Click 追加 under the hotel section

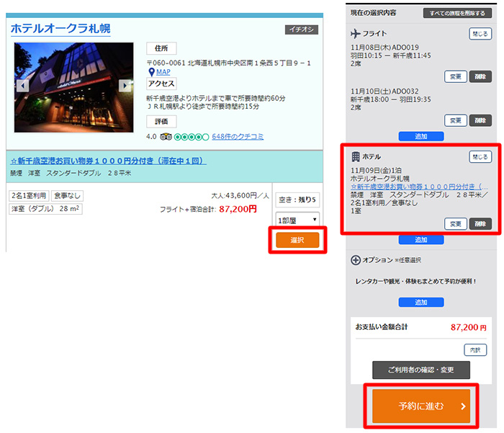(x=421, y=240)
